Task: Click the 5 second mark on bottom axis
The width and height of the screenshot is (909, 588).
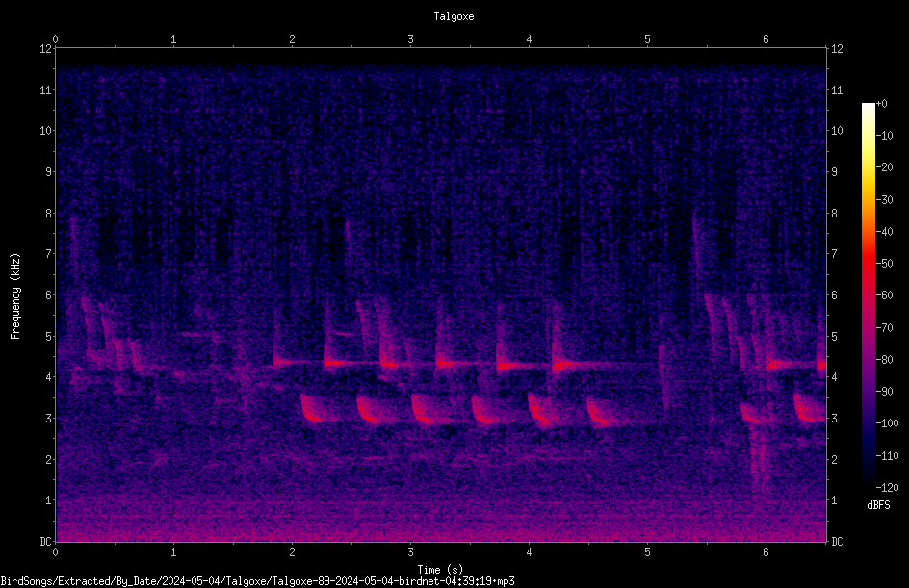Action: 647,552
